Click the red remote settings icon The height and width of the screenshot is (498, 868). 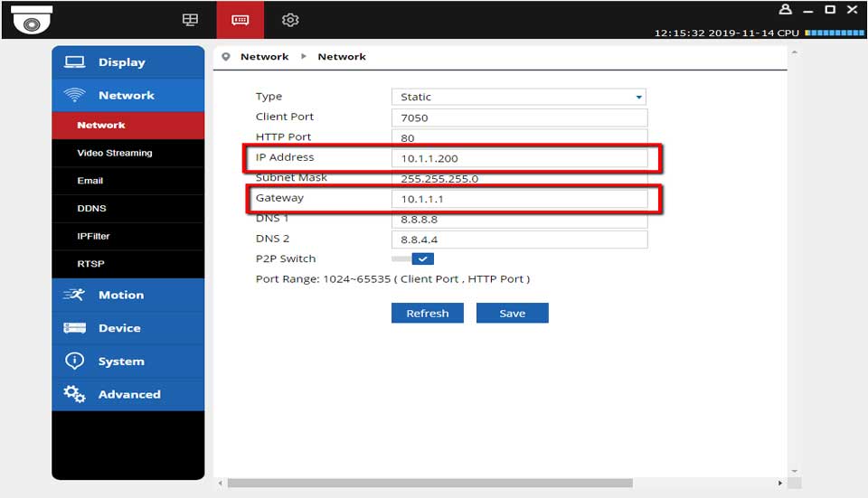pyautogui.click(x=241, y=20)
